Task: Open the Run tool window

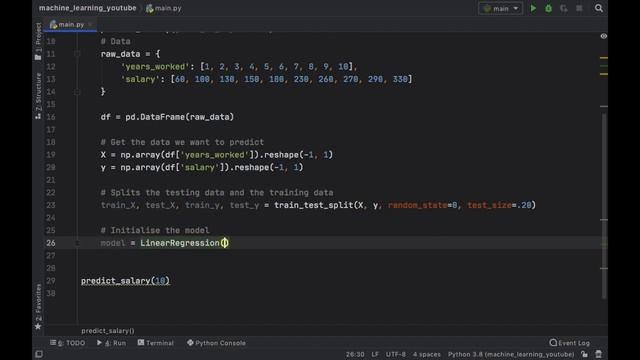Action: pos(111,343)
